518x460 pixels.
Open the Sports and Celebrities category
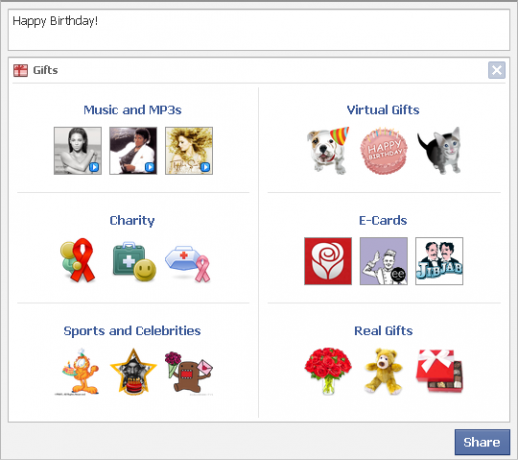tap(132, 331)
